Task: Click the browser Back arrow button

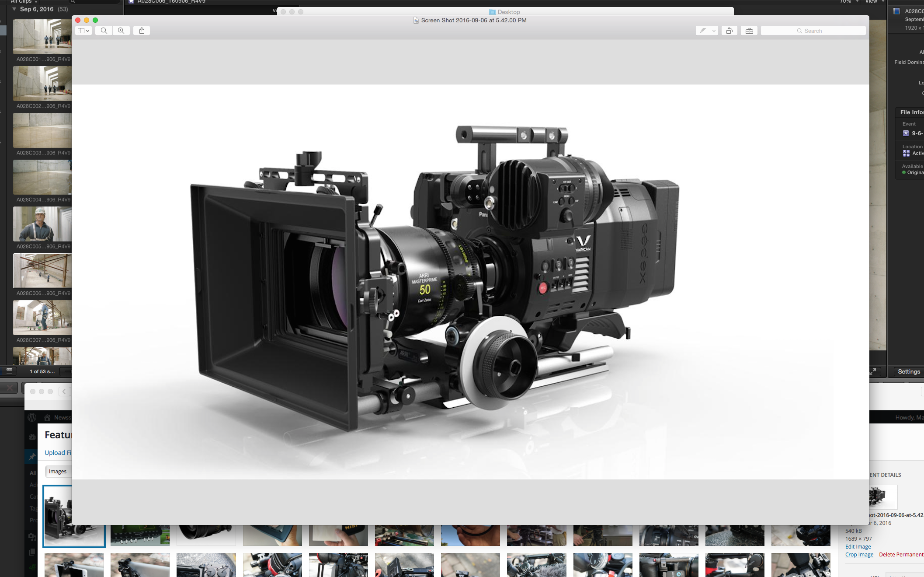Action: click(64, 392)
